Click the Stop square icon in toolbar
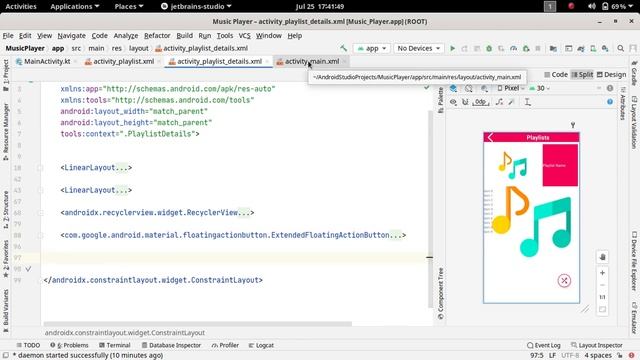This screenshot has height=360, width=640. tap(538, 48)
